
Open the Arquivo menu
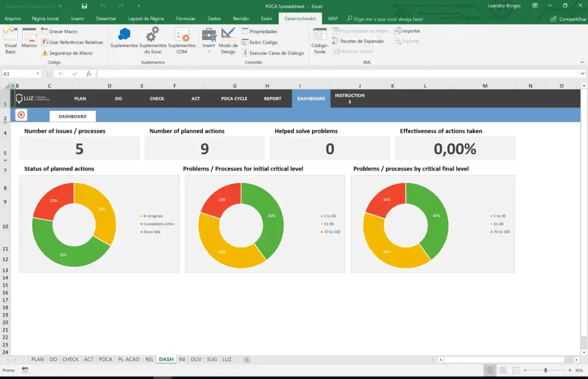(13, 19)
